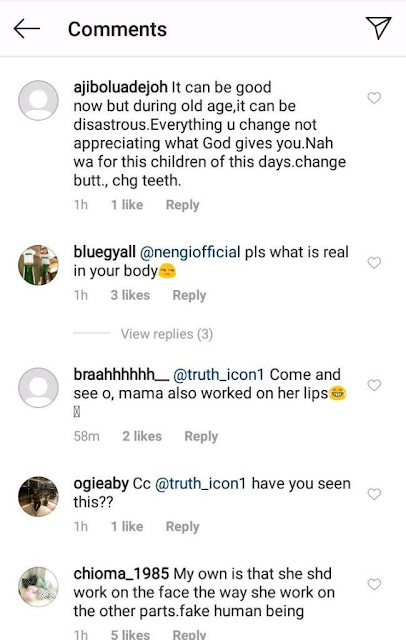Open ogieaby's profile photo
Image resolution: width=406 pixels, height=640 pixels.
click(x=38, y=496)
